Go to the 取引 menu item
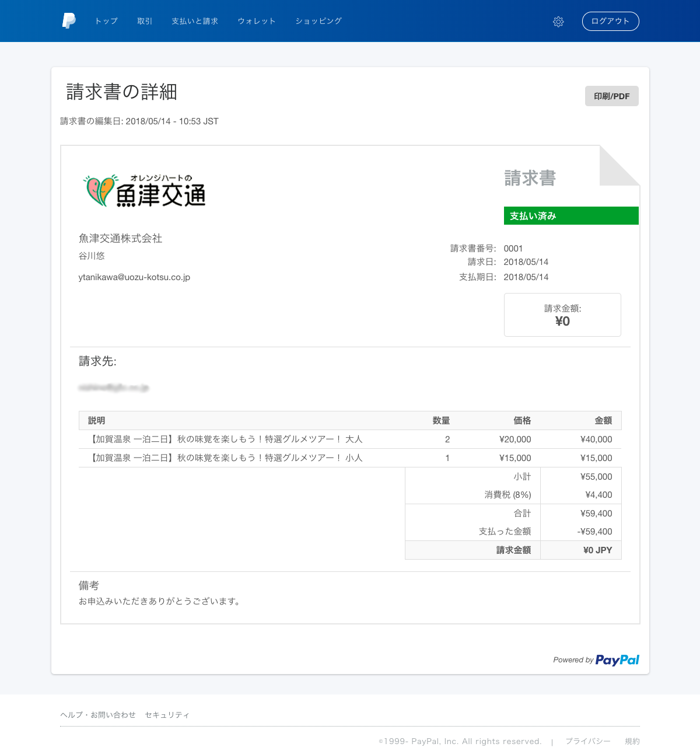The image size is (700, 754). tap(145, 21)
